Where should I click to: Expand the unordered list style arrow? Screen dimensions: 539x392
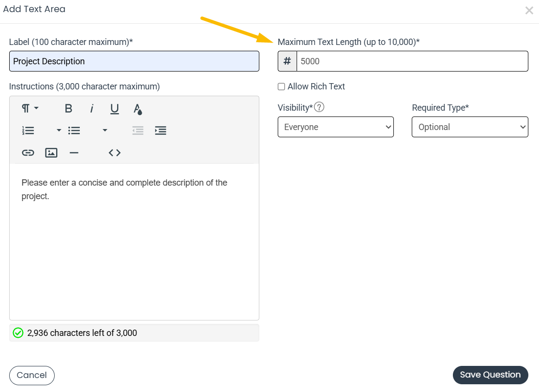click(x=105, y=131)
